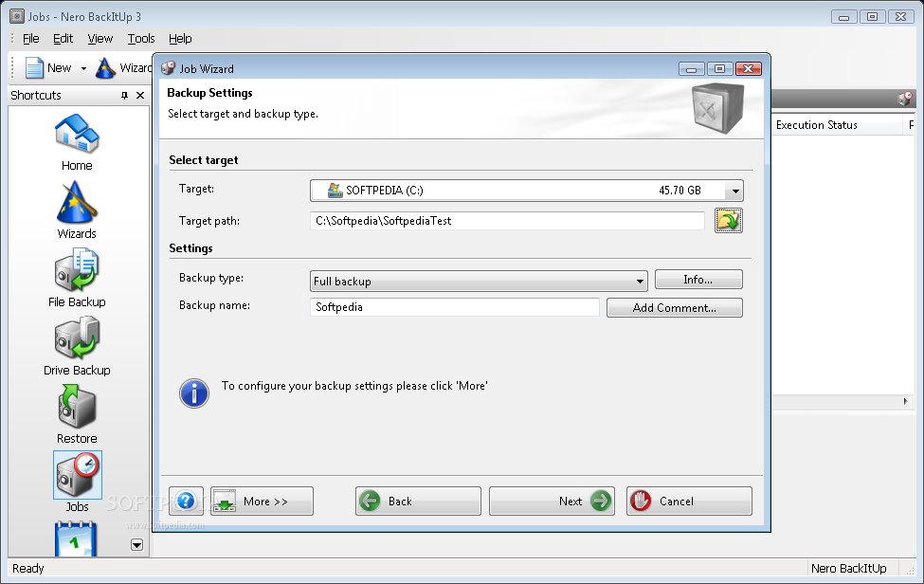Go Back in the Job Wizard
The height and width of the screenshot is (584, 924).
418,501
